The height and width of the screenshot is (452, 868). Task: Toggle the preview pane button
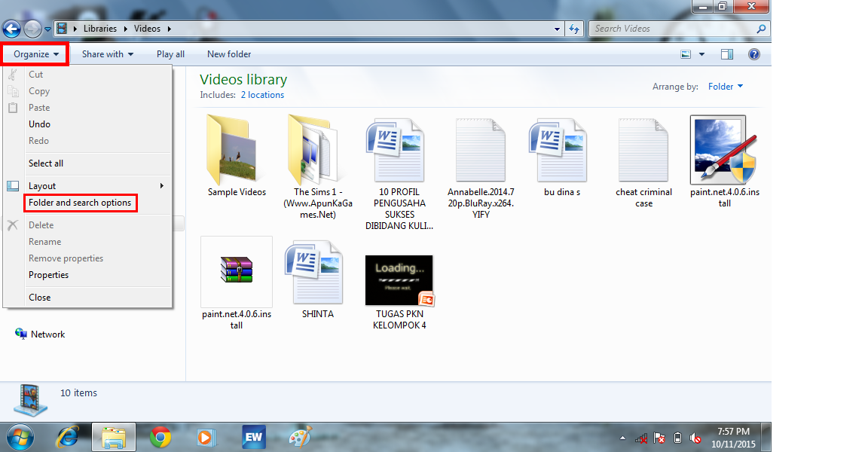[x=727, y=54]
